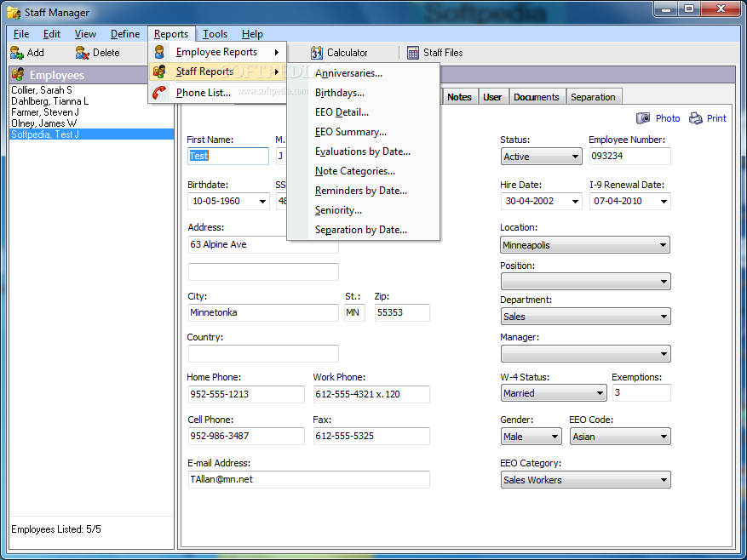
Task: Open the Define menu
Action: tap(125, 34)
